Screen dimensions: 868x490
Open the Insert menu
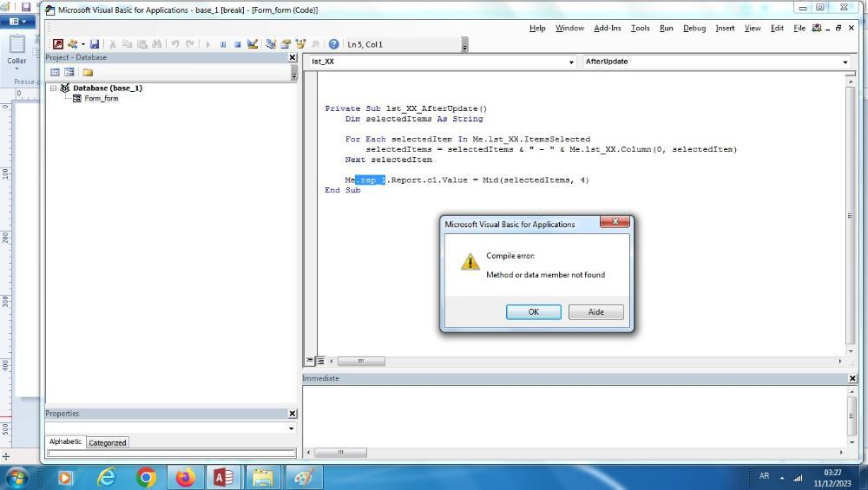click(725, 29)
